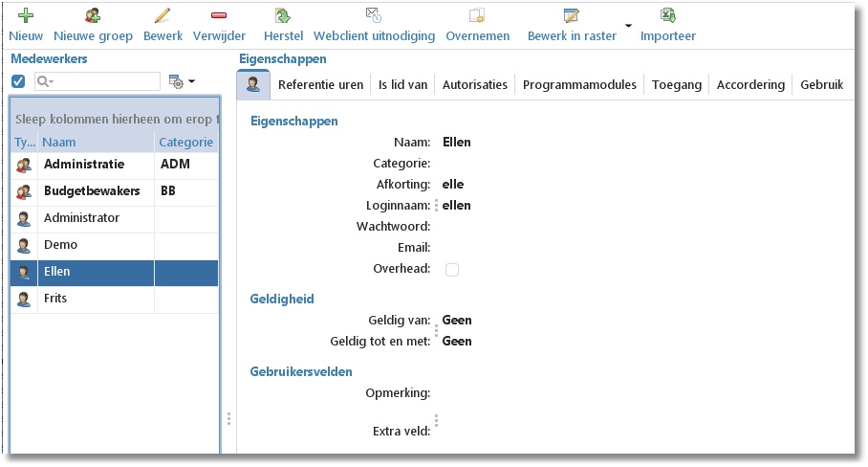Click the Afkorting value elle
868x467 pixels.
[x=453, y=185]
